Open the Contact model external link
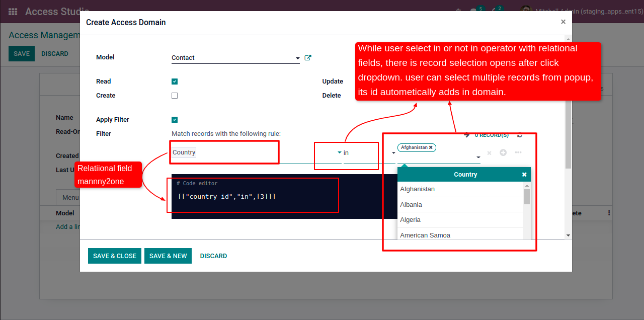This screenshot has height=320, width=644. pos(308,58)
